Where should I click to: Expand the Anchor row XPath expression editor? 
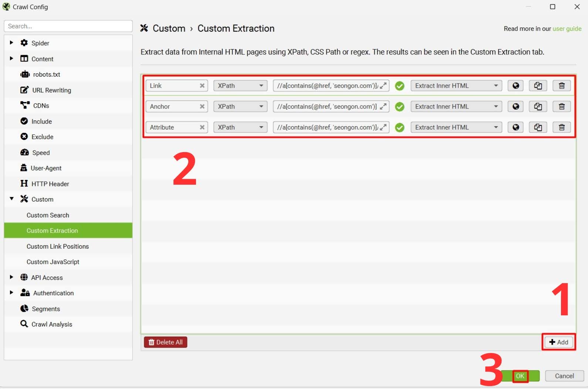point(383,107)
